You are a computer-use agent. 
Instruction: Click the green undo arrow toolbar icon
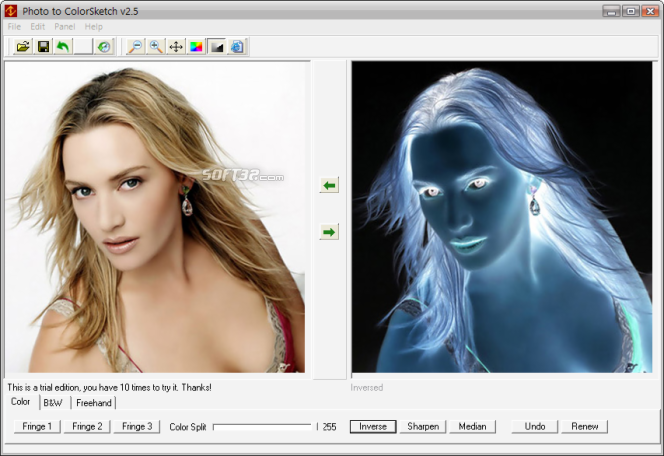(x=63, y=46)
